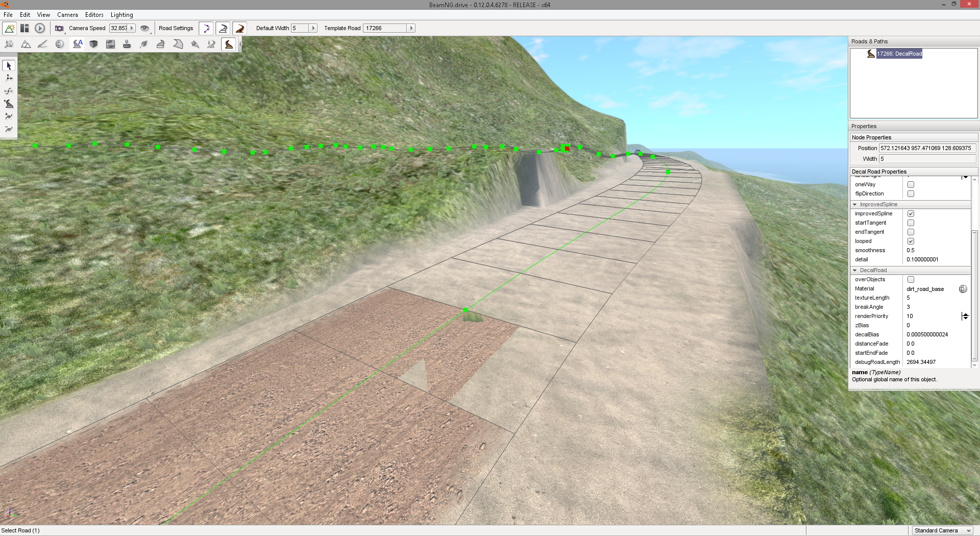
Task: Open the Decal Editor stamp icon
Action: click(x=127, y=44)
